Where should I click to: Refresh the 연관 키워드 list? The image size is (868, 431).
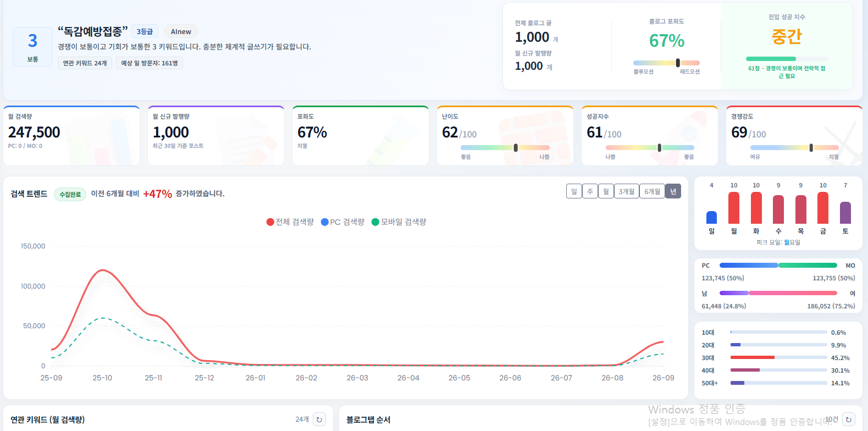pos(319,419)
